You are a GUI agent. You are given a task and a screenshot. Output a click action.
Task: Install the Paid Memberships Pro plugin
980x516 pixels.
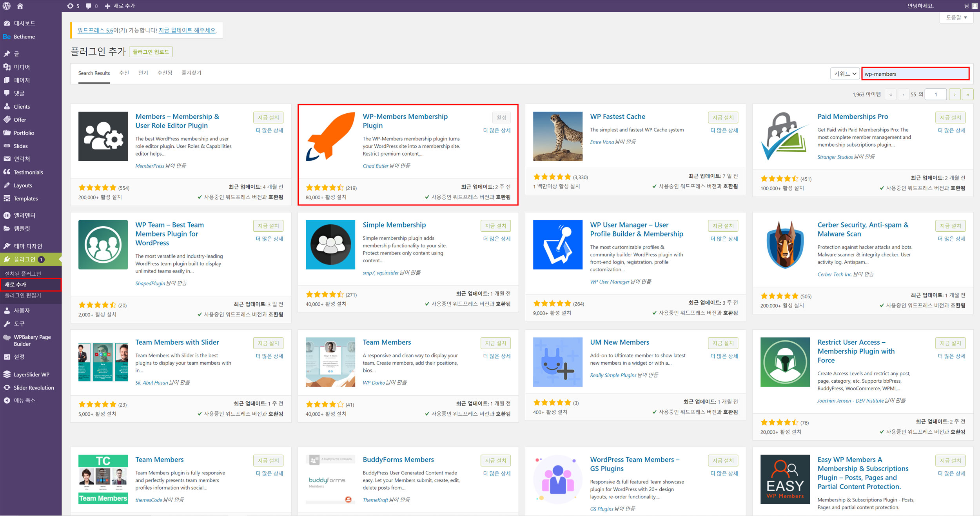pos(951,118)
